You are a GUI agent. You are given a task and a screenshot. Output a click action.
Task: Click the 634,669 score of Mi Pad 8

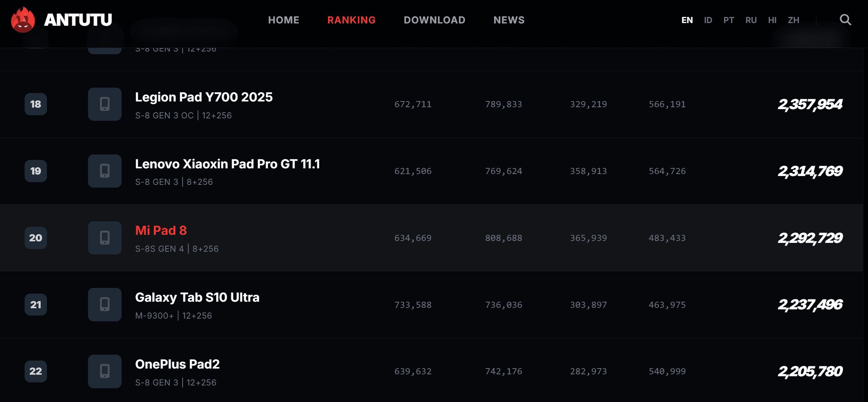click(x=413, y=238)
